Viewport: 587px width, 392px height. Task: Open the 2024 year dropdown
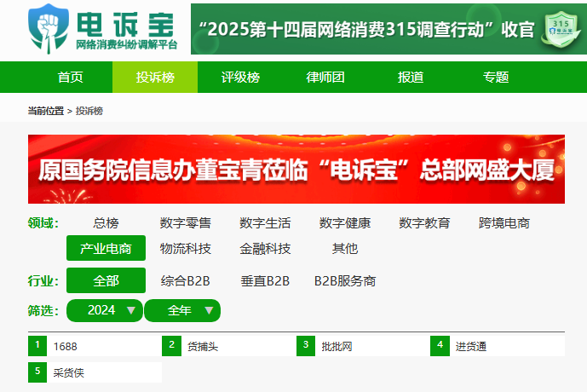click(x=105, y=310)
